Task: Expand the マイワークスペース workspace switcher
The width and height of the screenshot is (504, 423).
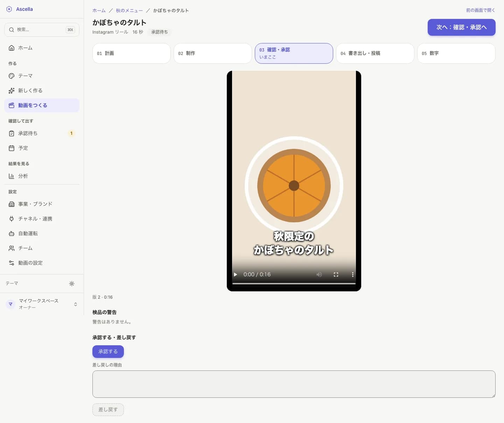Action: coord(42,304)
